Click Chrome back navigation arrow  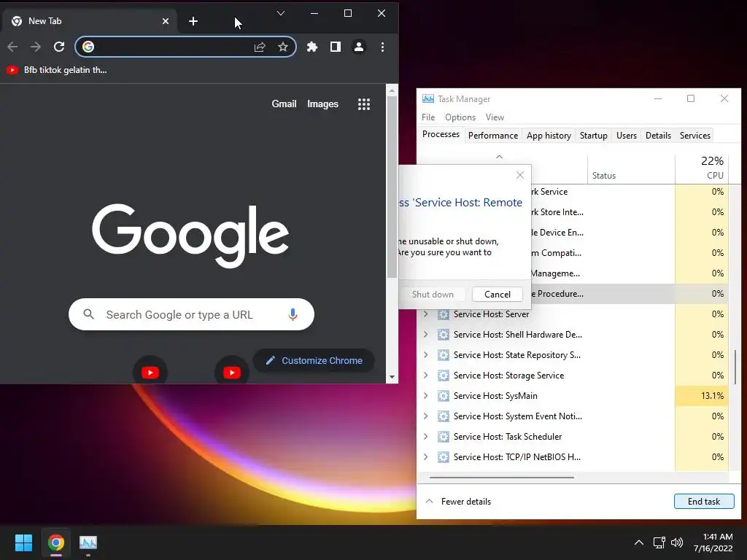[13, 47]
